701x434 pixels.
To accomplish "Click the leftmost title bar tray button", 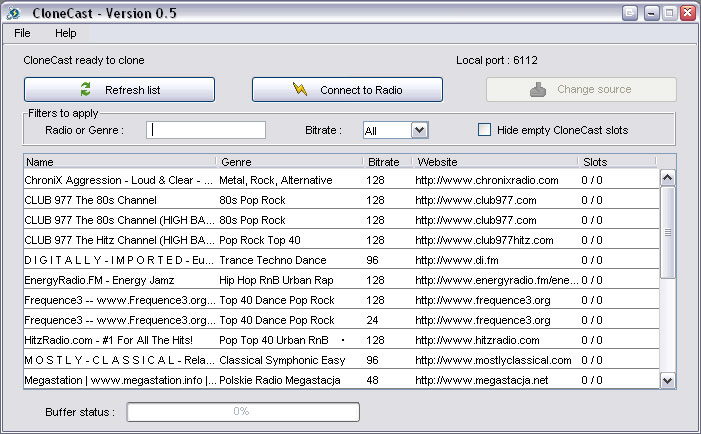I will 629,13.
